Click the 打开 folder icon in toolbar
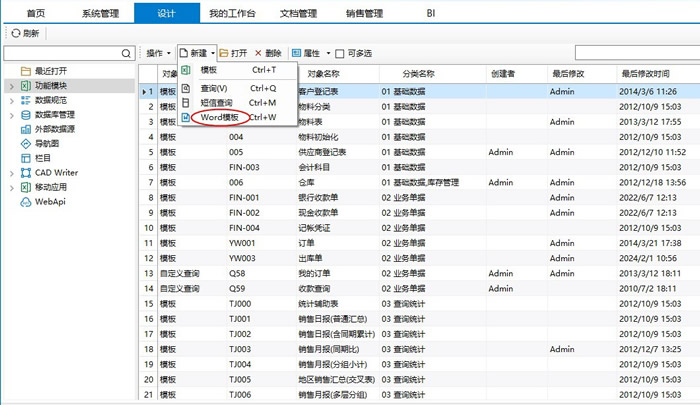 coord(223,53)
